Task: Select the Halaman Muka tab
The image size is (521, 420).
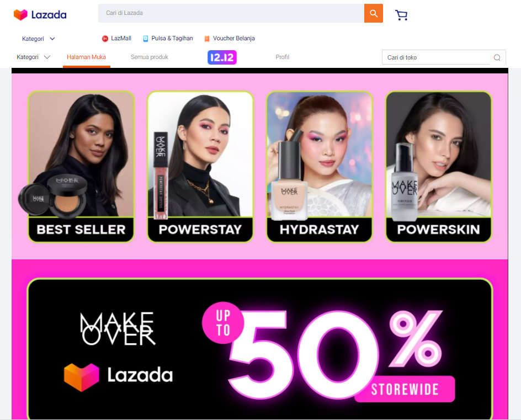Action: point(87,57)
